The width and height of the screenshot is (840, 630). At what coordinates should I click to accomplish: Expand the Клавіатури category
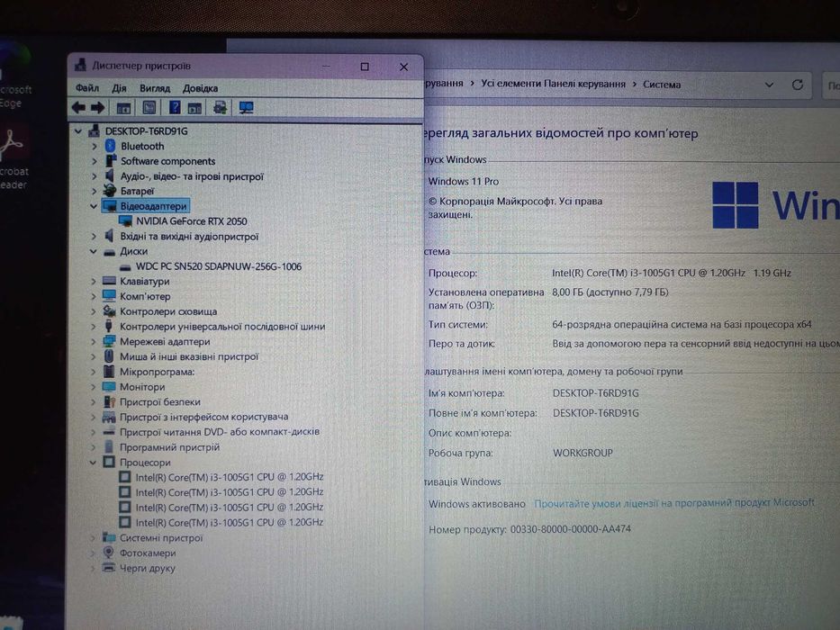(94, 281)
